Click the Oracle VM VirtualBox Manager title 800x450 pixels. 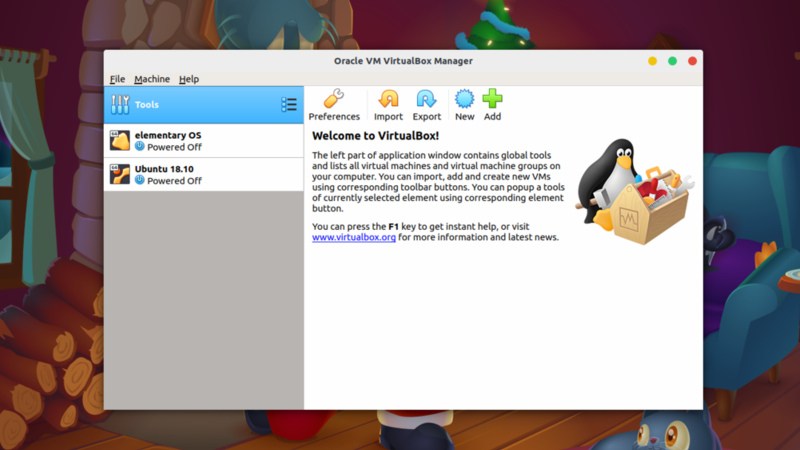[403, 61]
